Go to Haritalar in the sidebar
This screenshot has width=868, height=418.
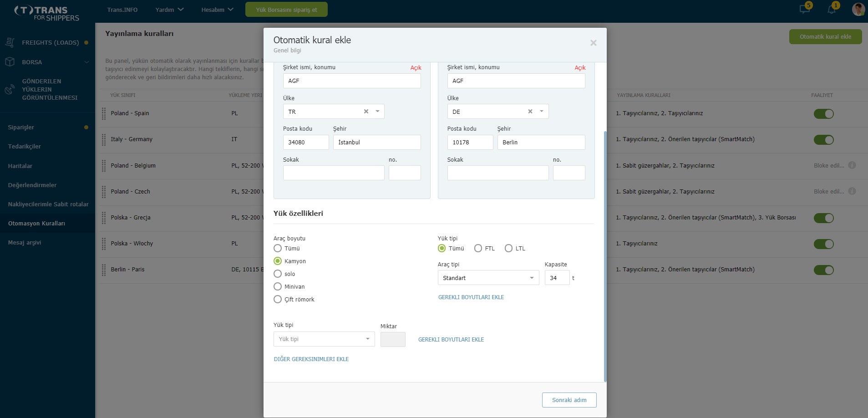(20, 166)
